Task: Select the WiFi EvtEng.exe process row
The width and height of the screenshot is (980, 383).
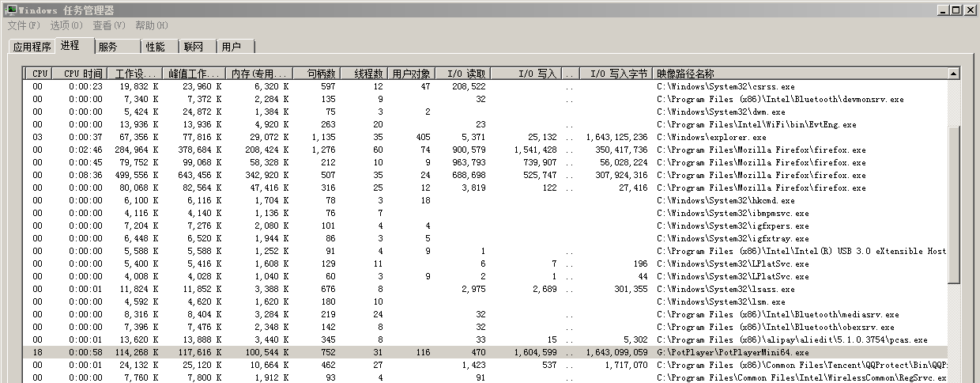Action: [487, 124]
